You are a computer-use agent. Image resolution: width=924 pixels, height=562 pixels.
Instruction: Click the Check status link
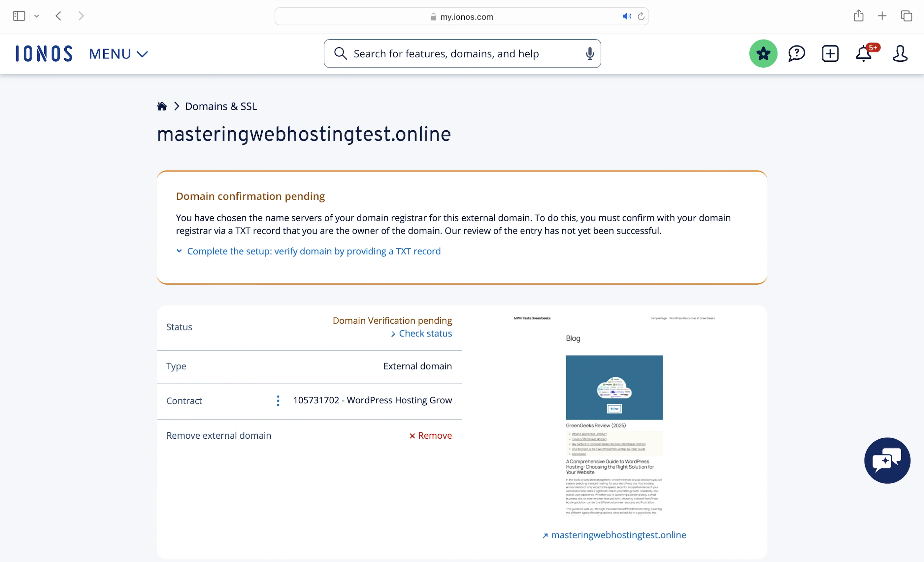tap(425, 333)
